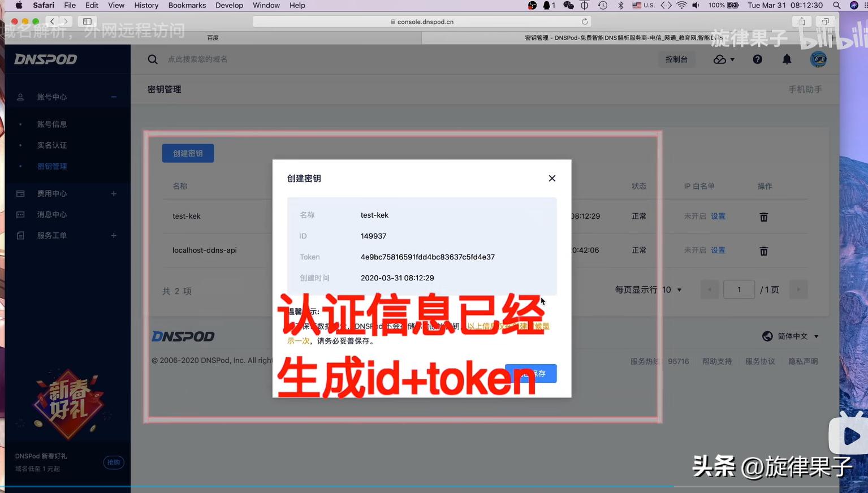
Task: Click the DNSPOD logo
Action: click(x=45, y=59)
